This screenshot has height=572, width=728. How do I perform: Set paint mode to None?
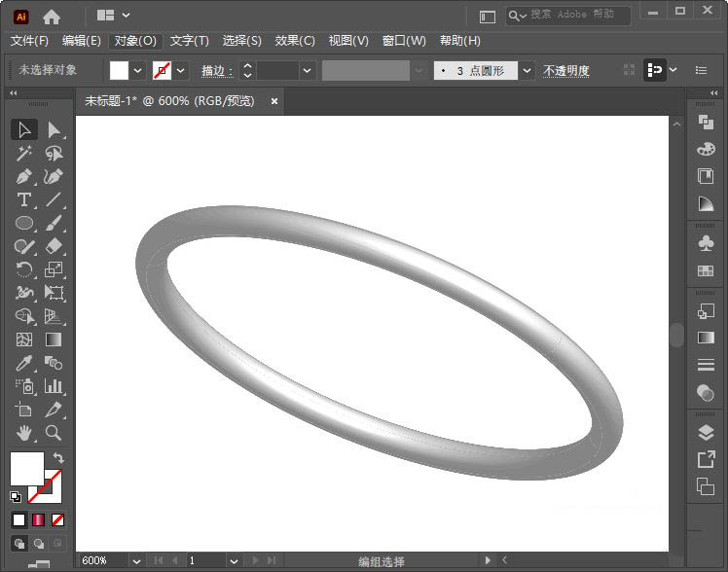tap(58, 520)
